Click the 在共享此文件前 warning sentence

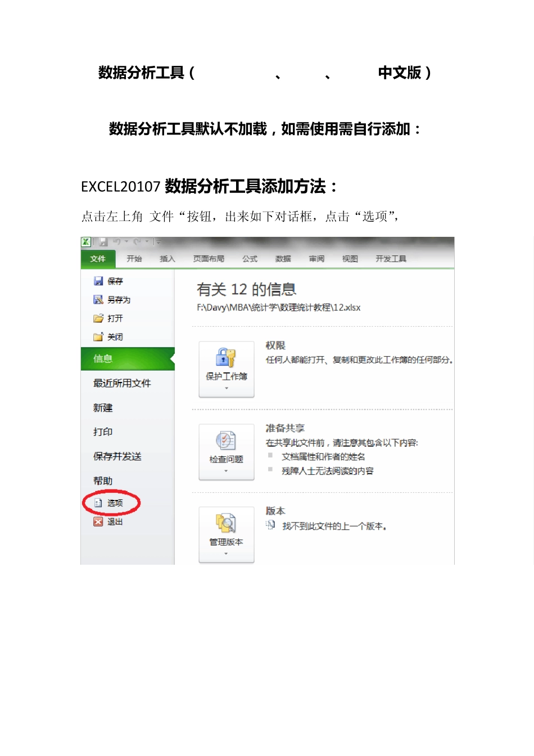click(342, 443)
